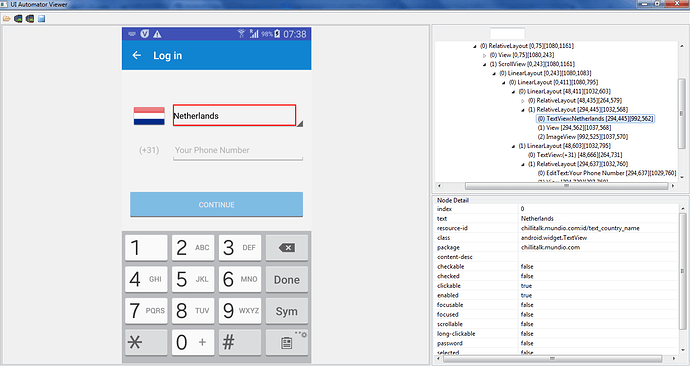The image size is (690, 366).
Task: Select EditText:Your Phone Number tree node
Action: click(x=607, y=173)
